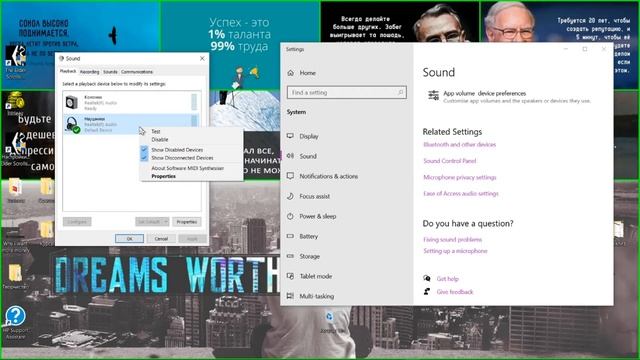The height and width of the screenshot is (360, 640).
Task: Close the Sound dialog with X
Action: [202, 58]
